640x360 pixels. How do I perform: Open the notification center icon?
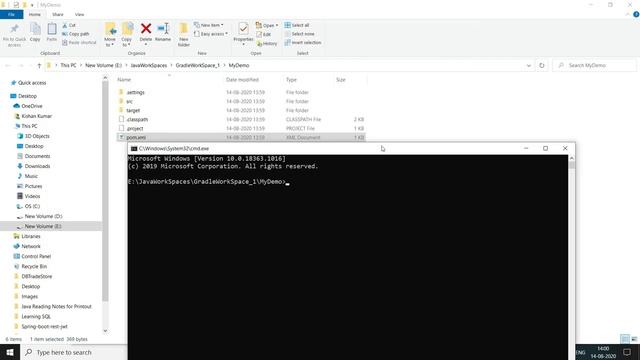tap(627, 352)
